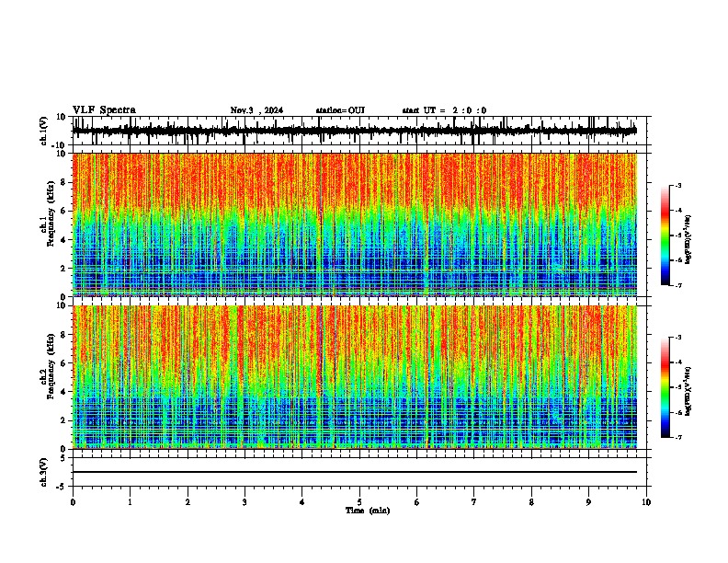Click the "8" kHz tick on the ch.1 frequency axis
The width and height of the screenshot is (728, 563).
(63, 182)
